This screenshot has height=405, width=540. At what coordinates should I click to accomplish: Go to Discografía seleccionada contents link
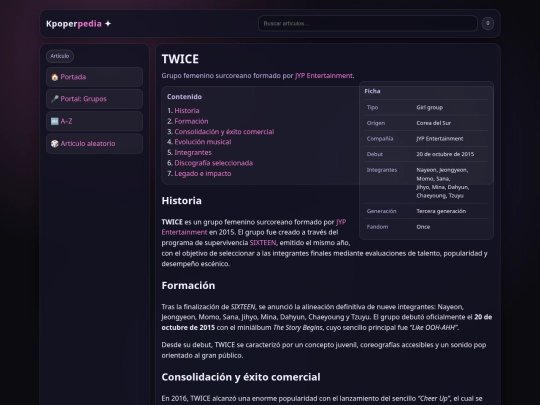(214, 163)
